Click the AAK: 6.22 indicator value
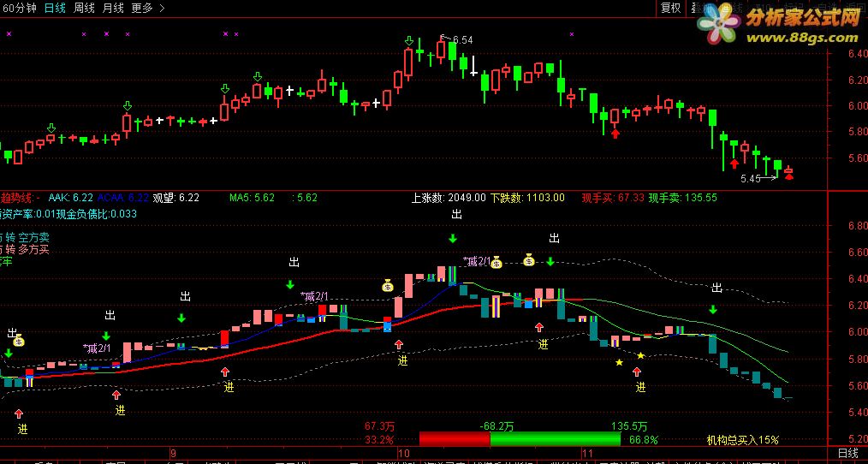The image size is (868, 464). point(71,198)
